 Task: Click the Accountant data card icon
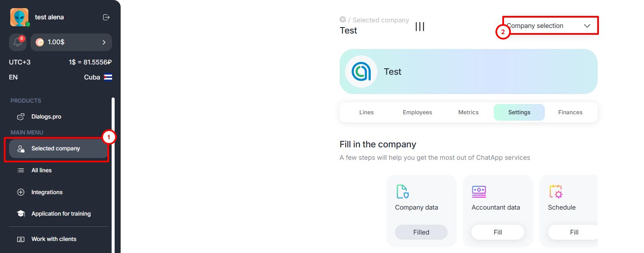click(479, 192)
